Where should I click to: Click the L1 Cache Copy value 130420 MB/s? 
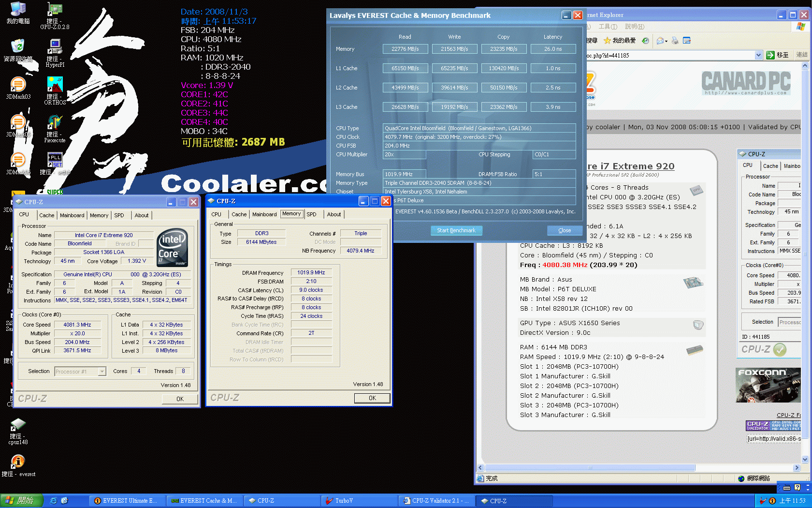tap(504, 68)
